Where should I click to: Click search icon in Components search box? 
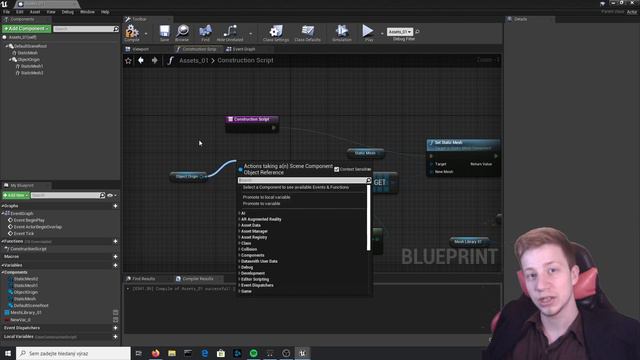pyautogui.click(x=116, y=29)
